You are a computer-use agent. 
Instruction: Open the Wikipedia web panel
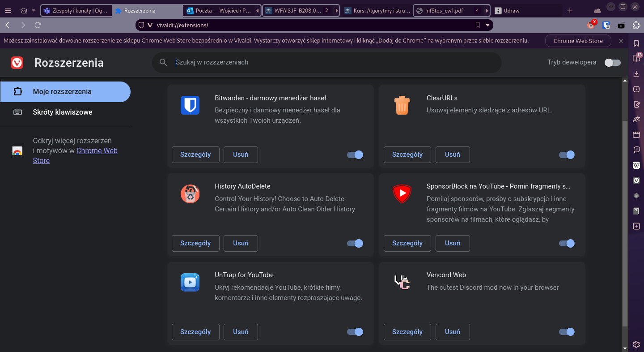click(636, 165)
